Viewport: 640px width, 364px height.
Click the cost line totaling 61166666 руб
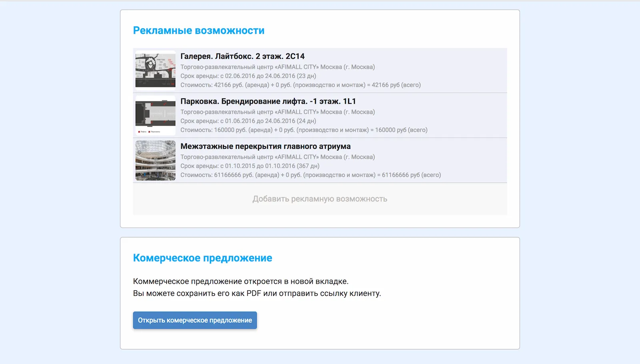tap(310, 175)
